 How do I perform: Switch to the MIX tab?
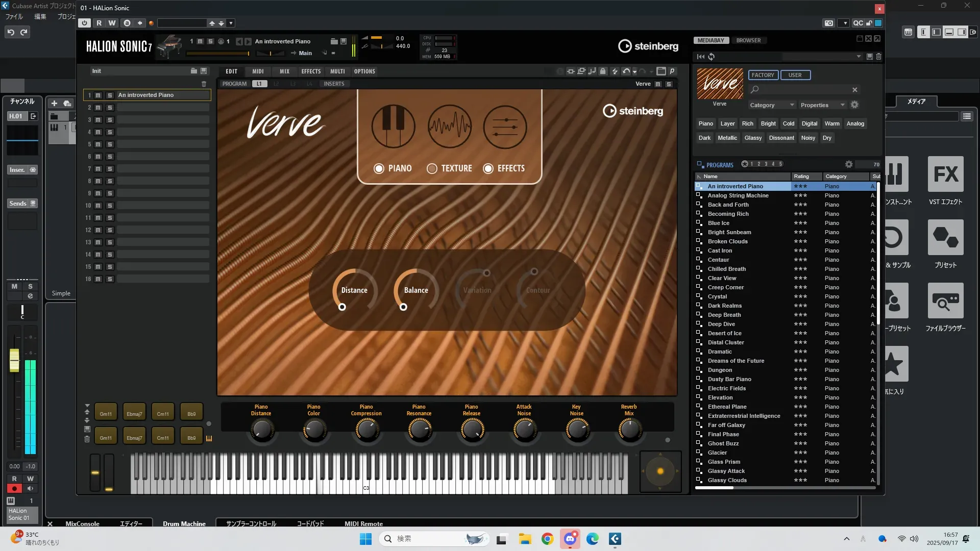click(x=284, y=71)
